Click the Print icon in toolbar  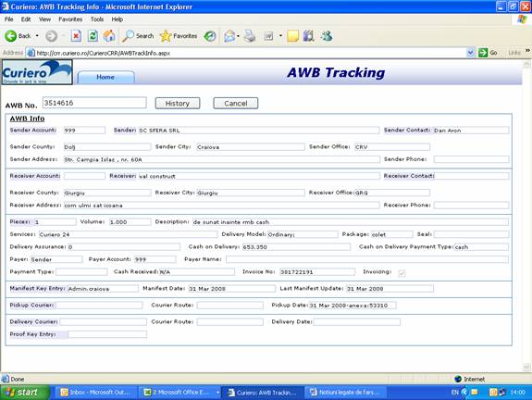click(x=250, y=36)
